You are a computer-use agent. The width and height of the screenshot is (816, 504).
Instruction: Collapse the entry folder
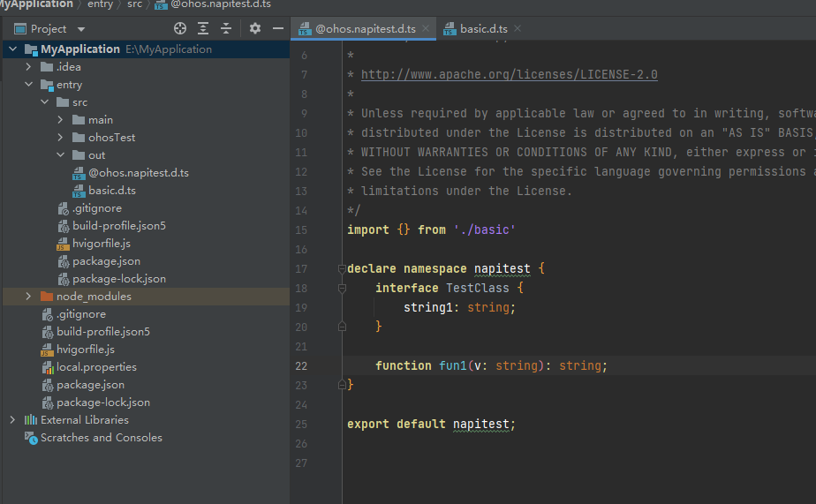click(28, 85)
